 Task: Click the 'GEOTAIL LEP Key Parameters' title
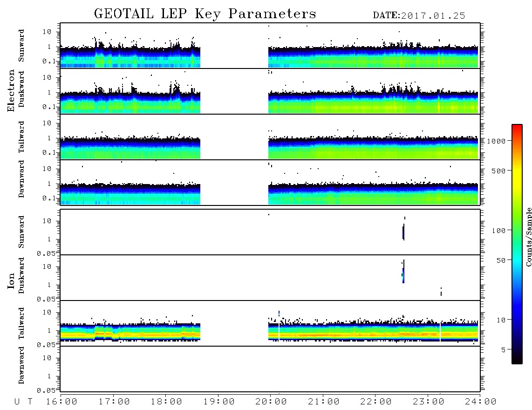(205, 14)
